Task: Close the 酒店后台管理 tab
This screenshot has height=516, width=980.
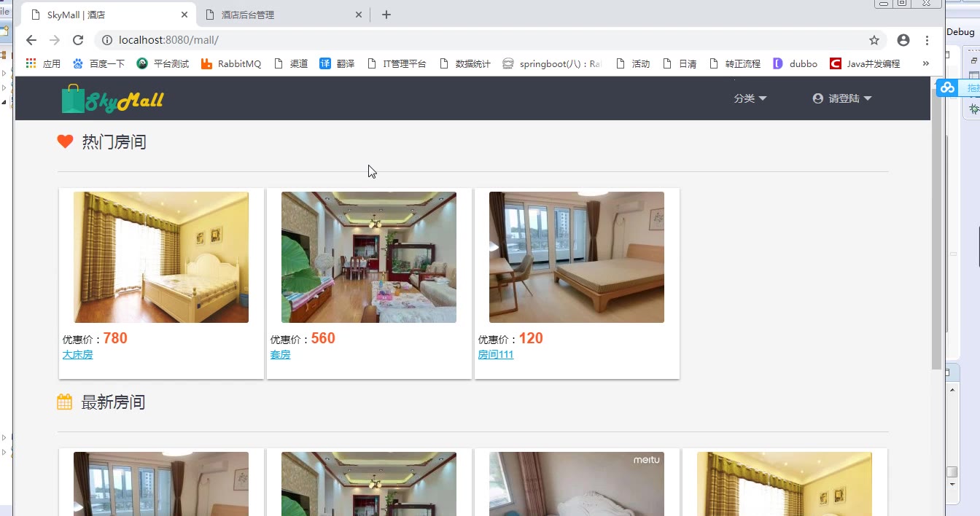Action: [359, 15]
